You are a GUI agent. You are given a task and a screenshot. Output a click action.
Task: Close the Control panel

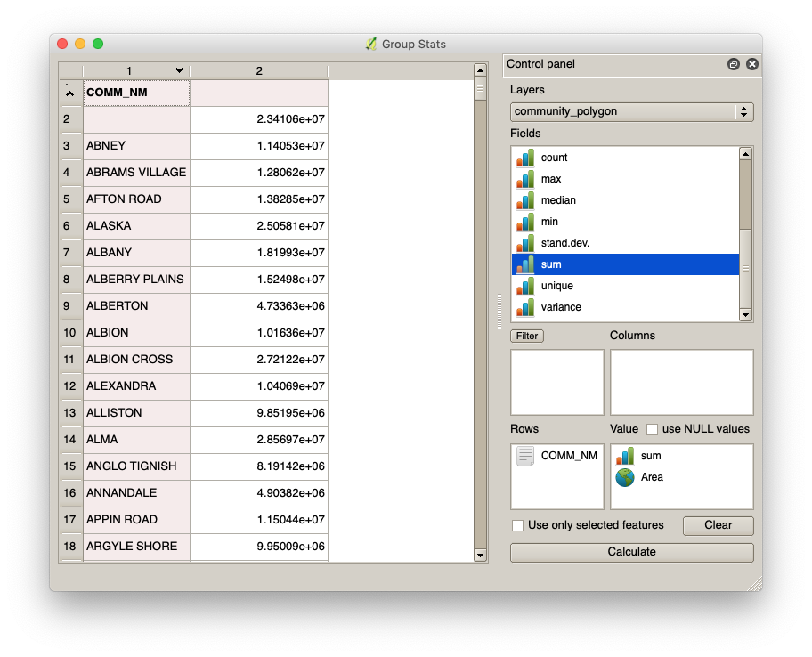pyautogui.click(x=752, y=64)
